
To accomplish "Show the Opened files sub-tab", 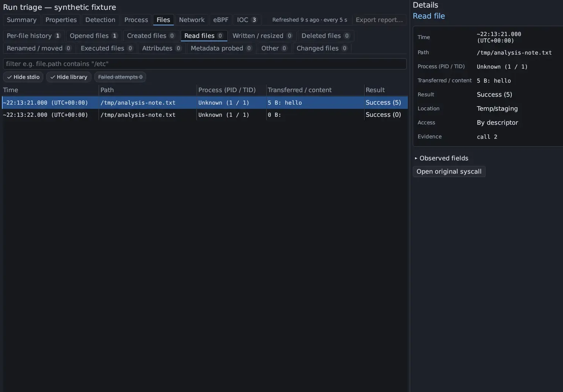I will [94, 36].
